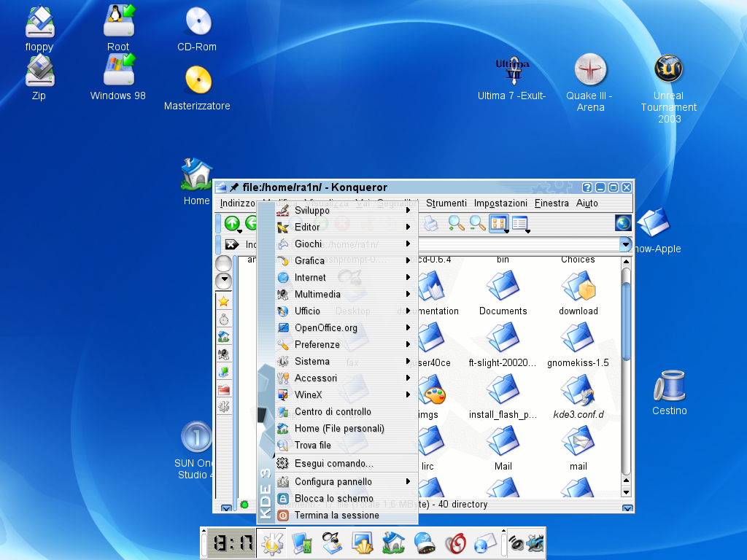Click the Zoom In magnifier icon

pyautogui.click(x=456, y=223)
